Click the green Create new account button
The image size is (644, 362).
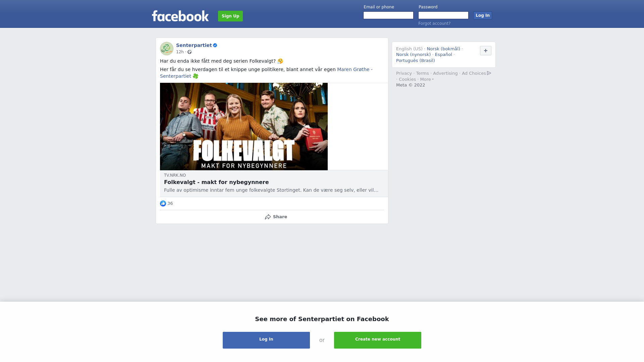pyautogui.click(x=378, y=340)
